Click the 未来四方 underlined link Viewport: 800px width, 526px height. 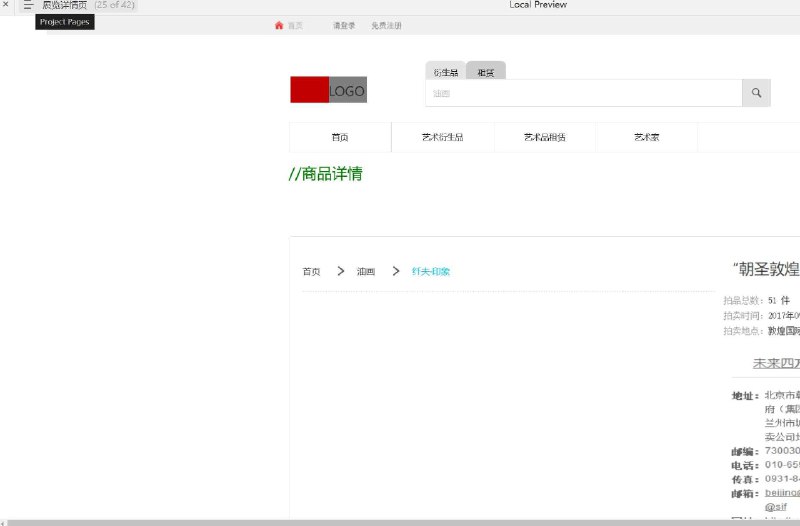[x=776, y=363]
